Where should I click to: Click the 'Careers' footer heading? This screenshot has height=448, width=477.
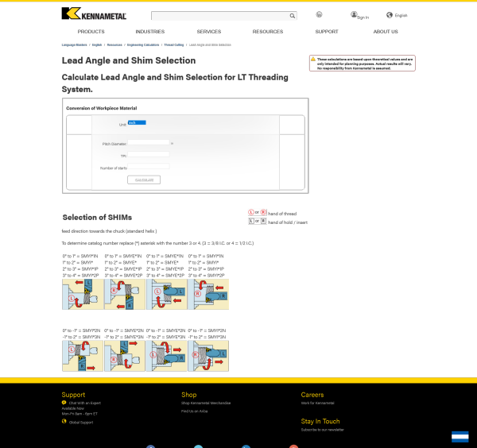point(312,395)
